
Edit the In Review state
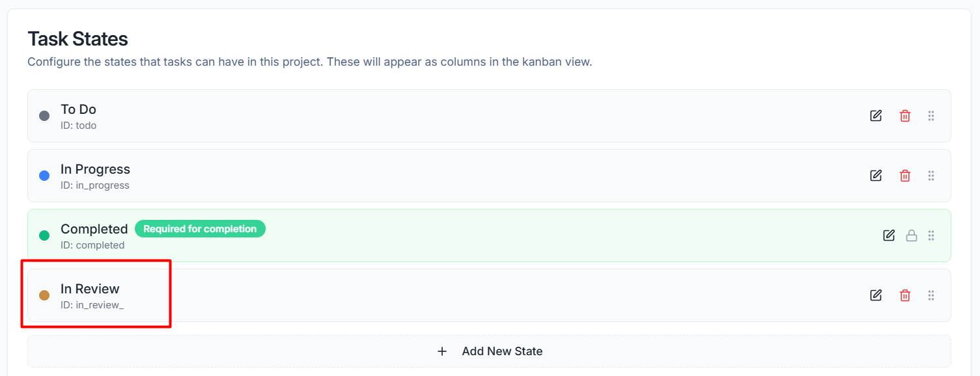(x=876, y=295)
